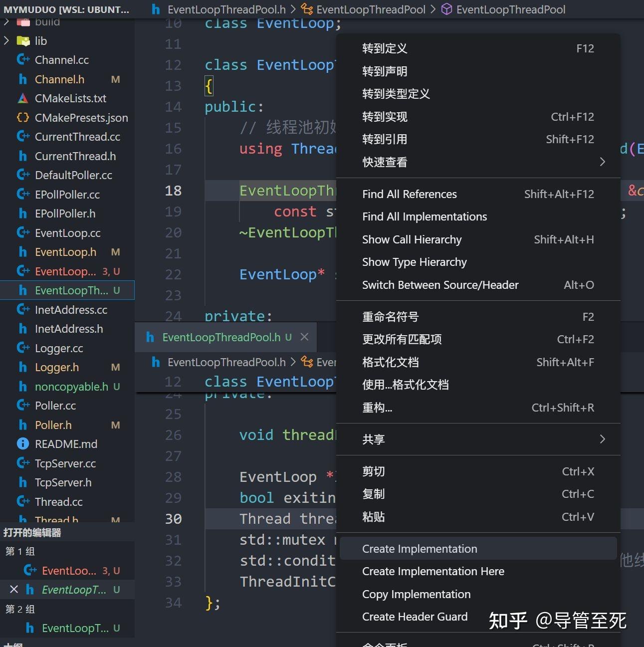Click the README.md info icon

(x=23, y=444)
